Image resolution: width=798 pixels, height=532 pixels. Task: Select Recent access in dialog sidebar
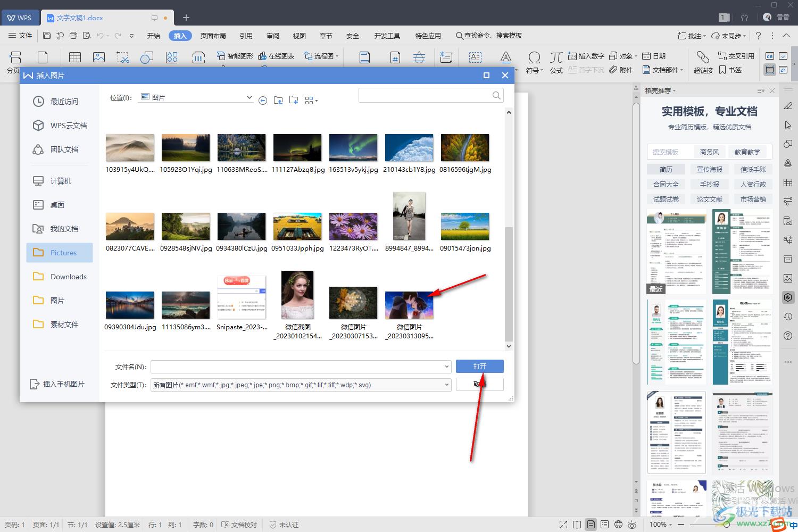click(60, 102)
